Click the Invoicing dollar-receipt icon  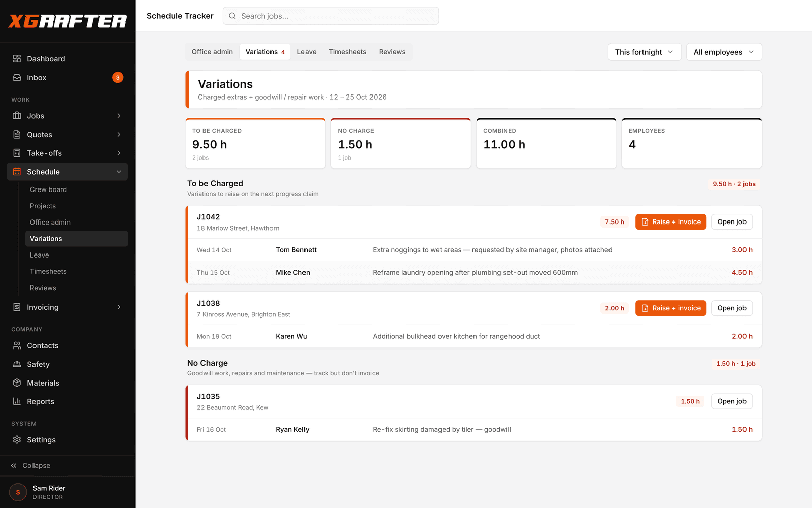[x=17, y=307]
